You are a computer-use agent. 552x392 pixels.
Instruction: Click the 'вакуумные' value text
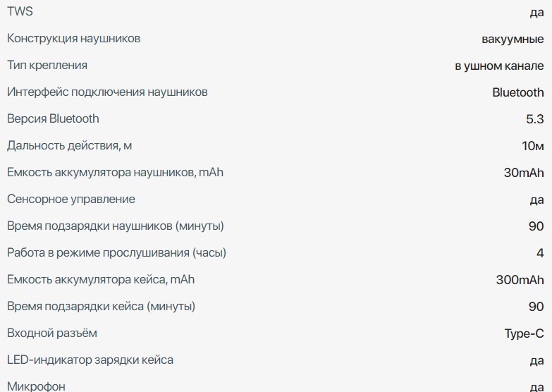pos(513,39)
